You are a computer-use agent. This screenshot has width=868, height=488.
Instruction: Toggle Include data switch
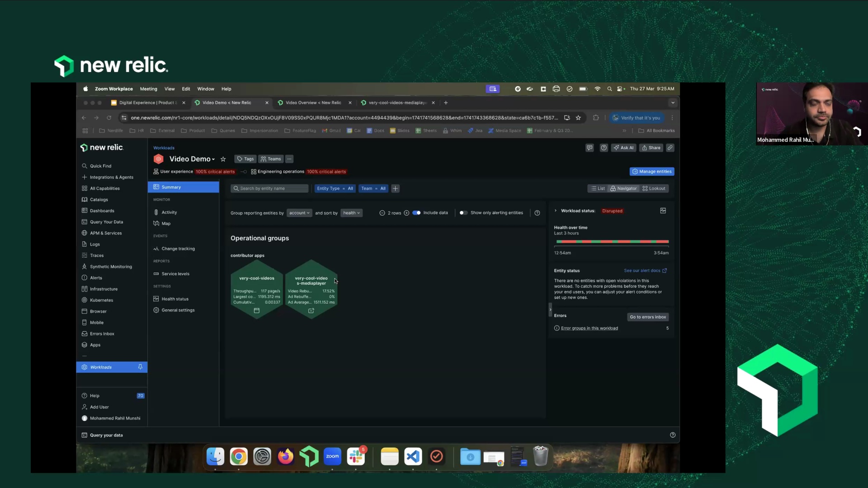point(416,213)
